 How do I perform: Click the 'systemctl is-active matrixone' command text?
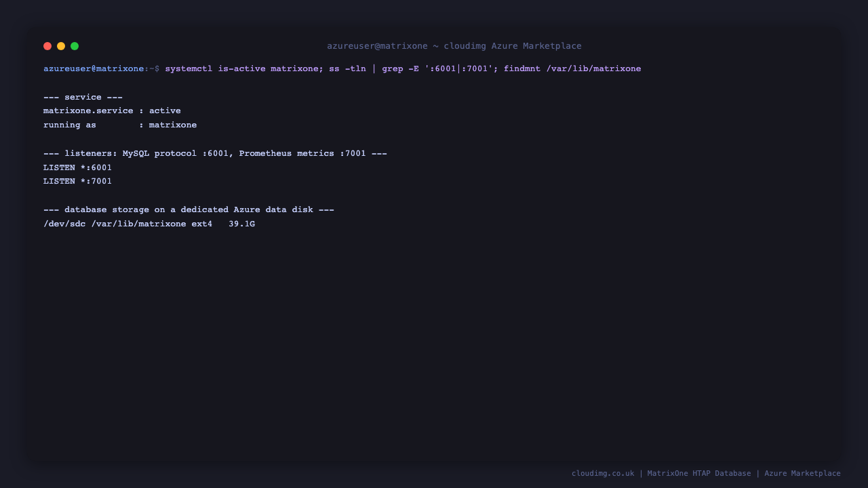tap(242, 68)
